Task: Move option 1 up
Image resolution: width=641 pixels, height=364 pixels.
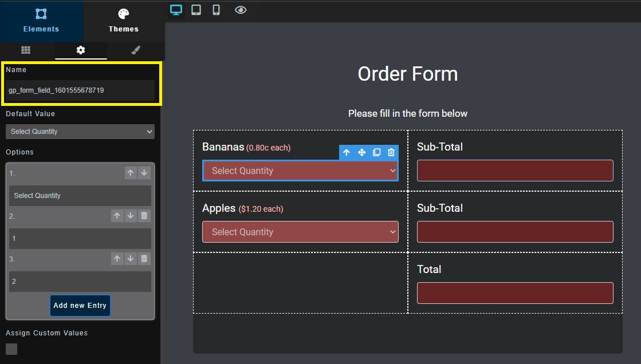Action: [131, 173]
